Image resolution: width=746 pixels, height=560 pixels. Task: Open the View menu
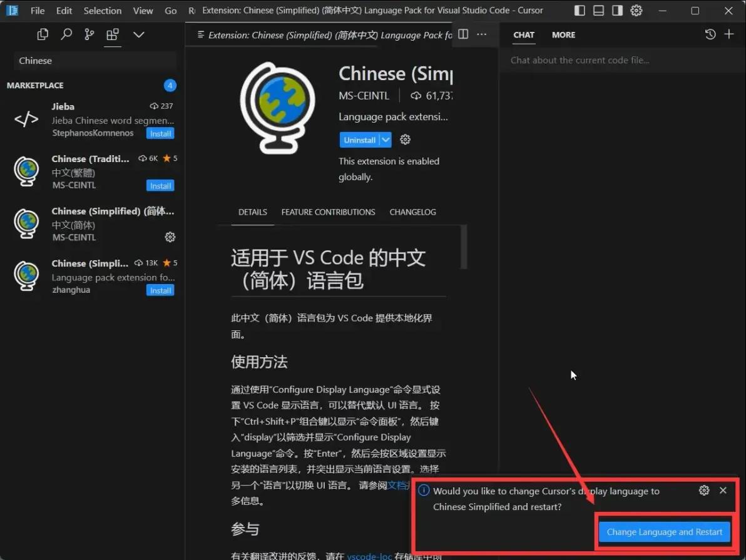pos(143,10)
